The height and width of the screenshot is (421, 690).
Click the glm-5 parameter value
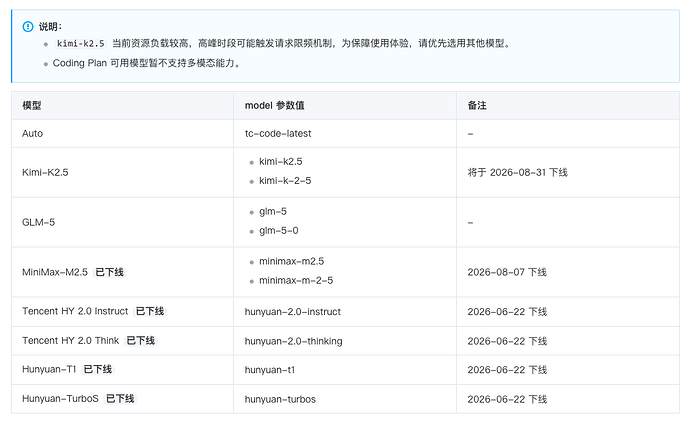[x=273, y=212]
